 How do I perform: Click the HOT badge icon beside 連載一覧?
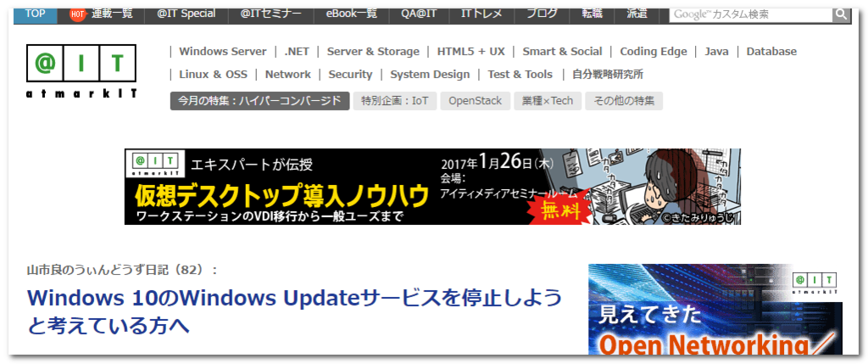(78, 15)
